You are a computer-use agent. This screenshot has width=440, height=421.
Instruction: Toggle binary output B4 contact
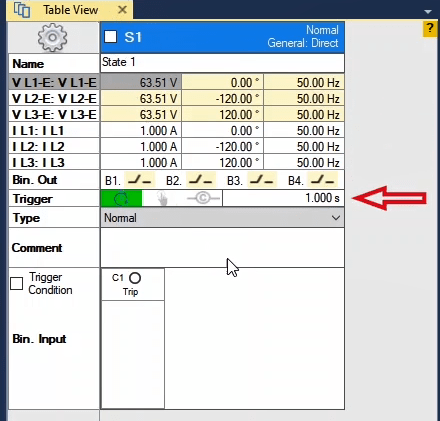click(x=322, y=180)
